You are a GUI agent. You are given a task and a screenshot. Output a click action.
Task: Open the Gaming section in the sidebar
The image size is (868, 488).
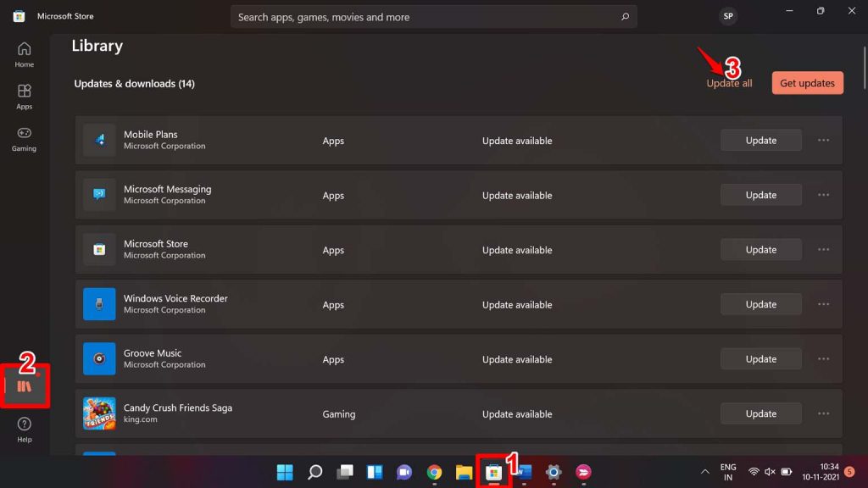click(x=24, y=139)
